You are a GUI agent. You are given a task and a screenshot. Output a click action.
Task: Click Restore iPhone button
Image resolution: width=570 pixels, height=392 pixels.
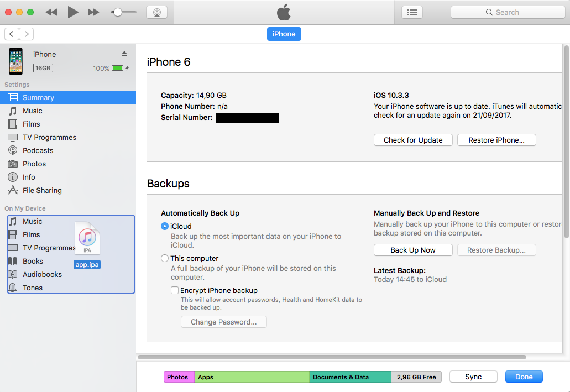click(496, 140)
